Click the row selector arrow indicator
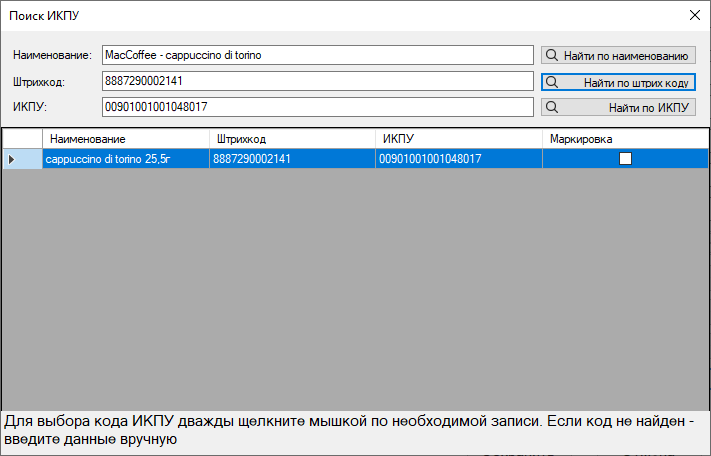The image size is (711, 456). [12, 159]
